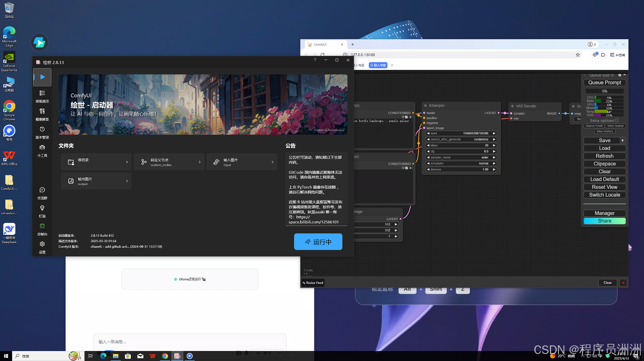Click the launch play icon in launcher sidebar
Screen dimensions: 644x361
42,77
